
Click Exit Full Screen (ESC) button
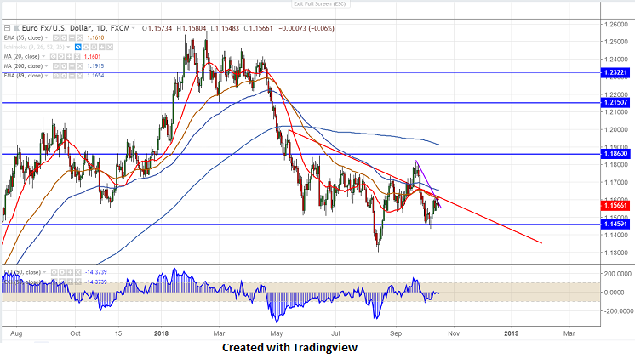coord(320,3)
